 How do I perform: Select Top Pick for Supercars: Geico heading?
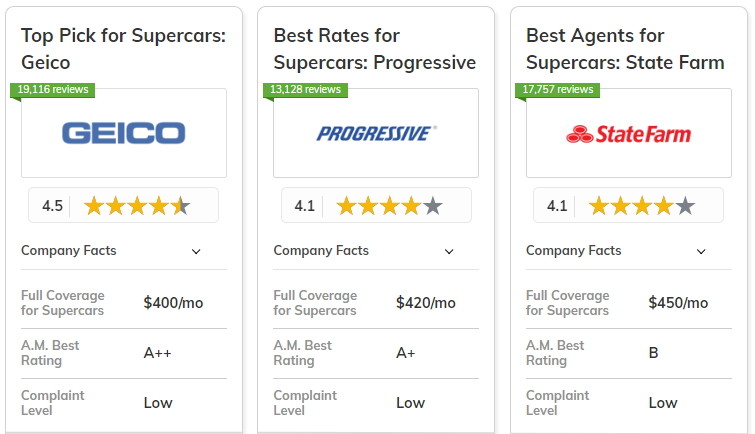[x=123, y=49]
